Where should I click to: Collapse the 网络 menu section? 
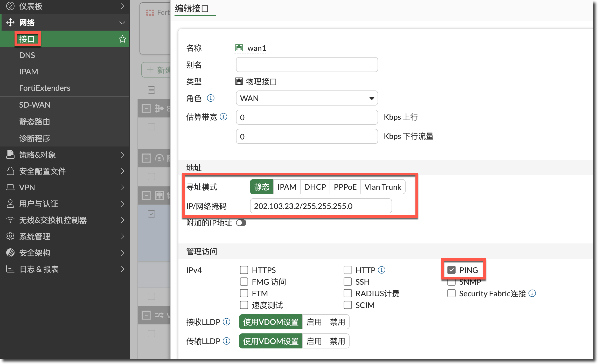coord(122,23)
